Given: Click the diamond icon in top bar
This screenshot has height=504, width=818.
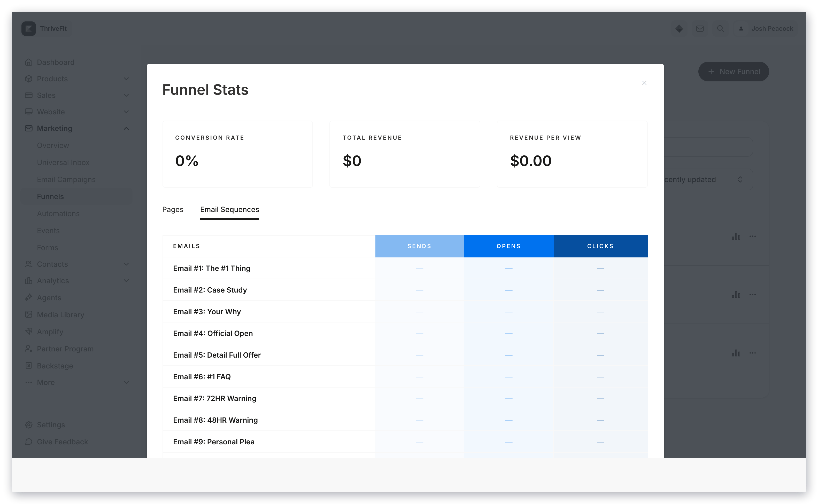Looking at the screenshot, I should point(679,29).
